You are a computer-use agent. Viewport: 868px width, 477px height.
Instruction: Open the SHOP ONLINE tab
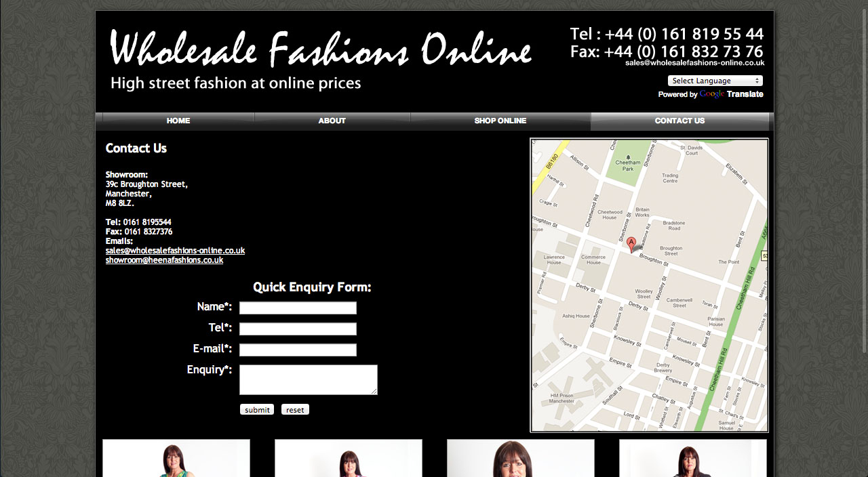click(500, 121)
